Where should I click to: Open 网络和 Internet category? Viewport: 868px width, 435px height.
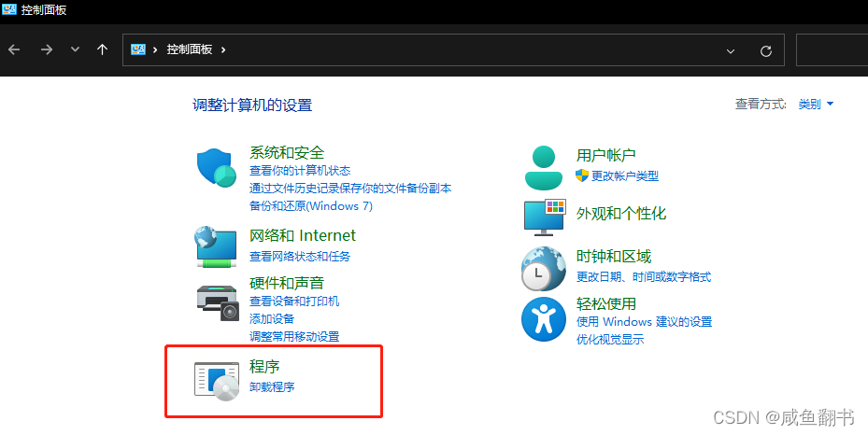(303, 235)
